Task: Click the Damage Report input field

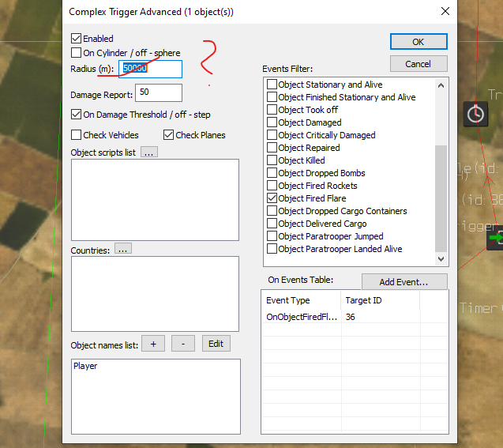Action: click(x=159, y=92)
